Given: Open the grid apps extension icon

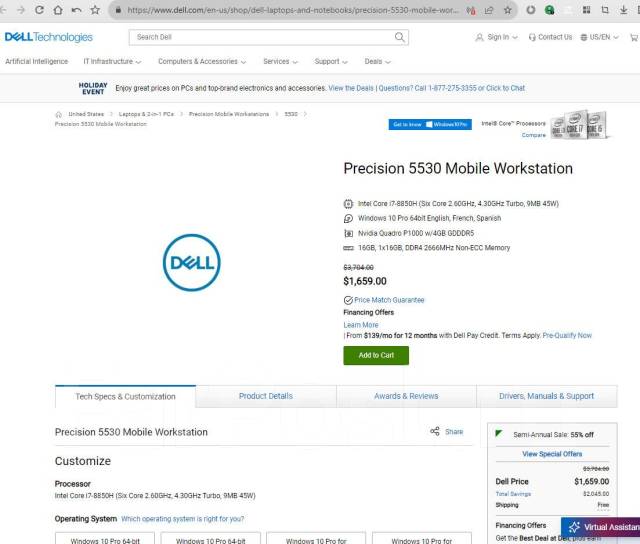Looking at the screenshot, I should pyautogui.click(x=587, y=10).
